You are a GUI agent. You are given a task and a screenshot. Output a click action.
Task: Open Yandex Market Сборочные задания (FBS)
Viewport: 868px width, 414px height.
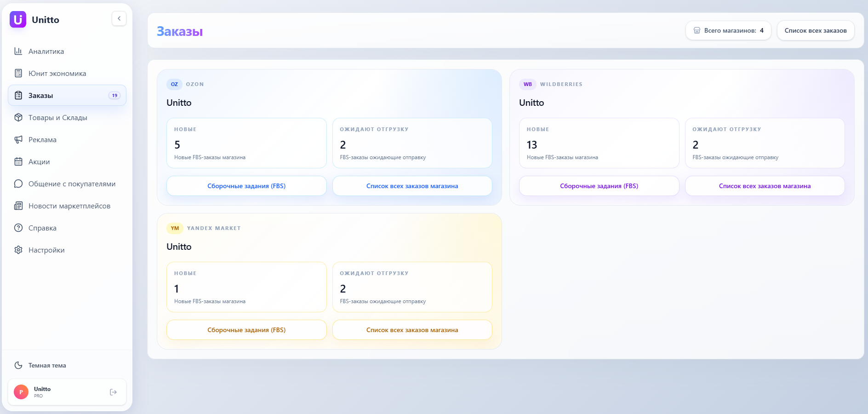(x=246, y=330)
